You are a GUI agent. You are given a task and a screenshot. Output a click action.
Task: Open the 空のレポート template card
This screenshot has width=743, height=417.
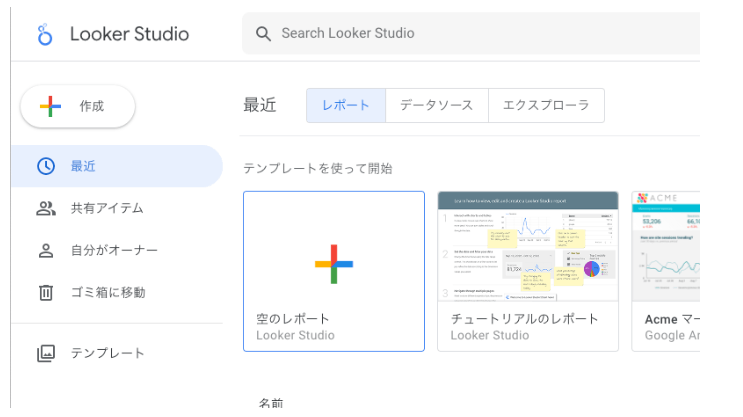334,272
